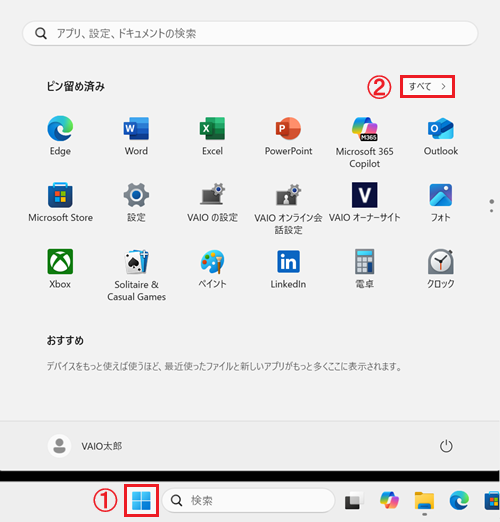Click the taskbar 検索 search field
Viewport: 500px width, 522px height.
(x=248, y=500)
